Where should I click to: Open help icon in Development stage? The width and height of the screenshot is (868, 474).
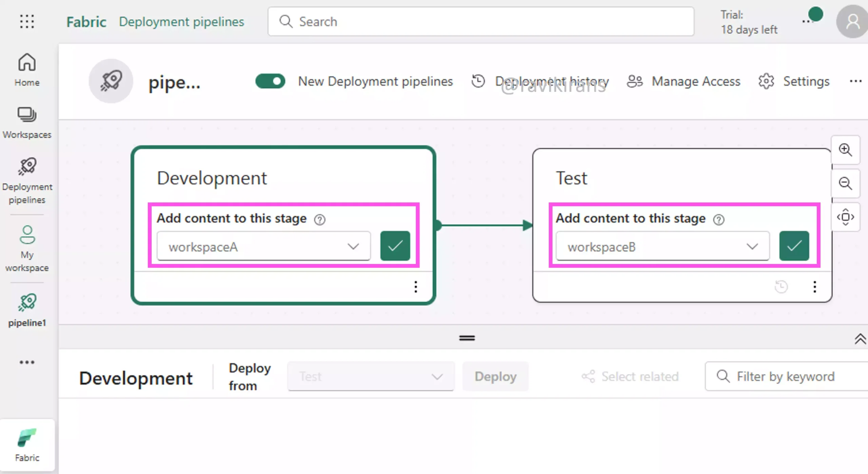click(319, 220)
